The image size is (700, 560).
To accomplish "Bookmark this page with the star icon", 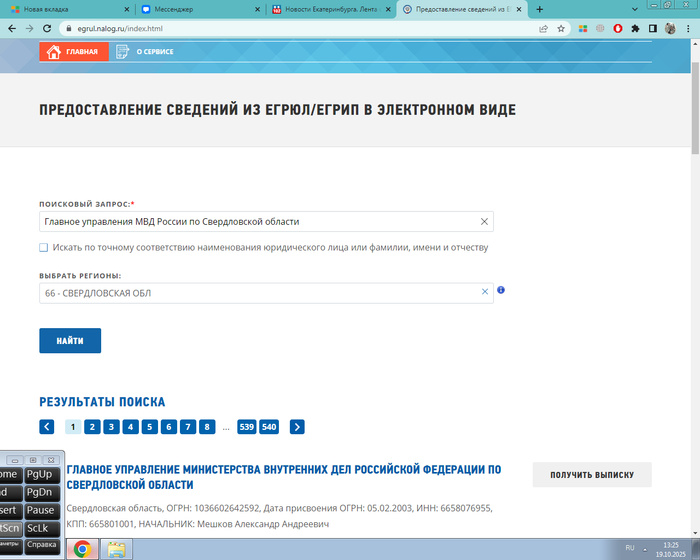I will pos(561,29).
